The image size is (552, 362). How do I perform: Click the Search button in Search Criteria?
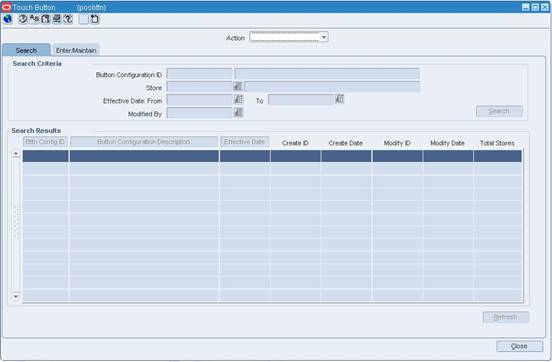(x=499, y=111)
